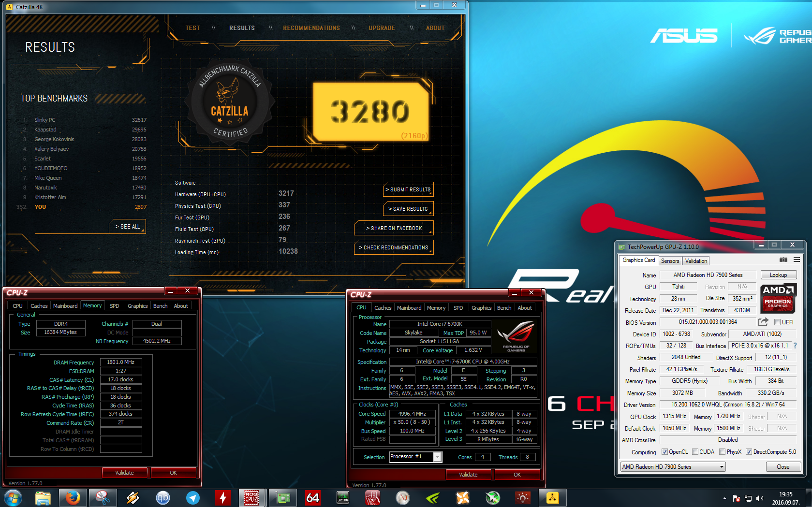Click the red lightning bolt taskbar icon
Image resolution: width=812 pixels, height=507 pixels.
pos(223,498)
